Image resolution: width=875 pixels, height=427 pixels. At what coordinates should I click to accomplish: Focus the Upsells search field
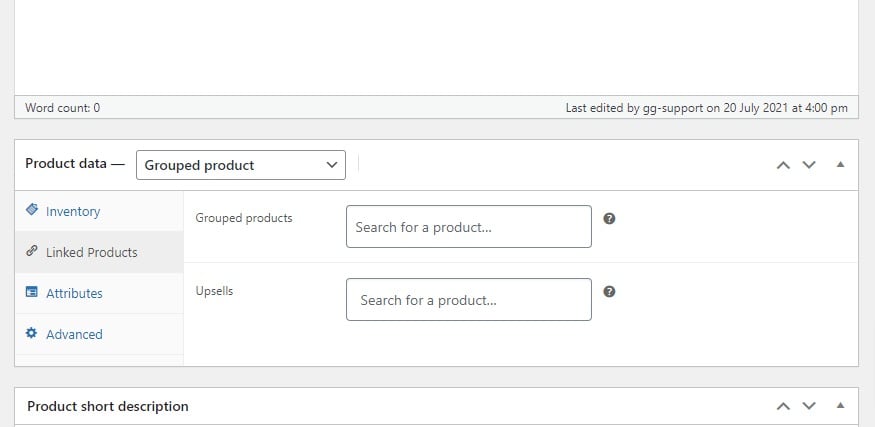tap(469, 300)
